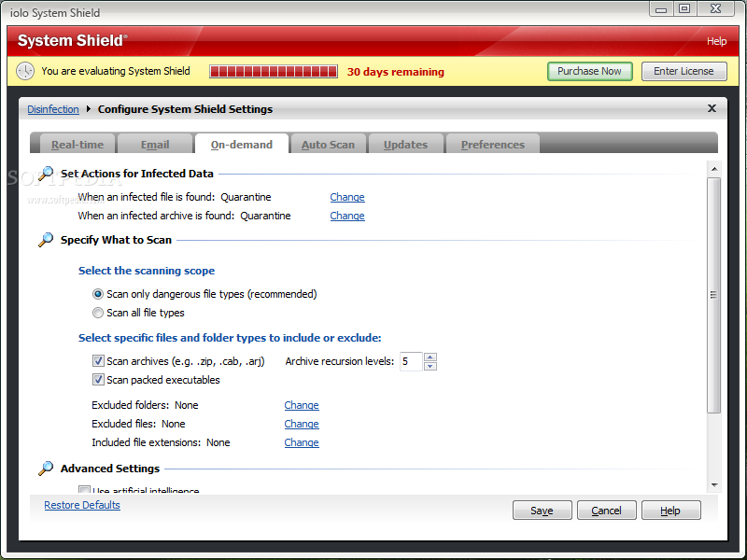Viewport: 747px width, 560px height.
Task: Open Help in the red header
Action: (x=716, y=41)
